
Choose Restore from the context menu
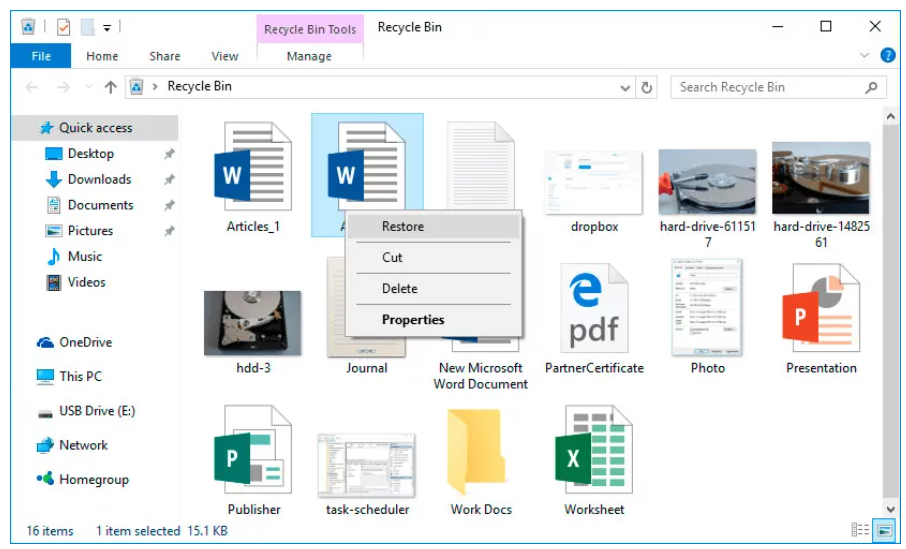point(433,227)
